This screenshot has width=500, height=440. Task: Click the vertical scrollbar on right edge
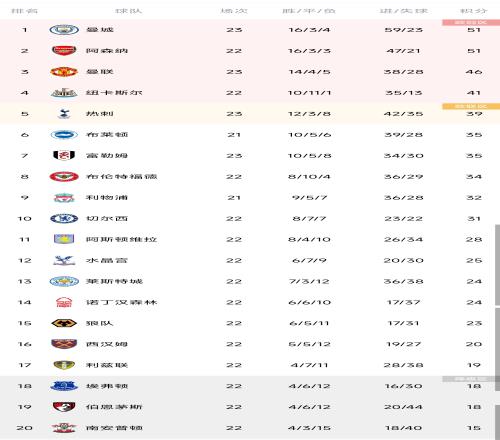click(x=497, y=265)
